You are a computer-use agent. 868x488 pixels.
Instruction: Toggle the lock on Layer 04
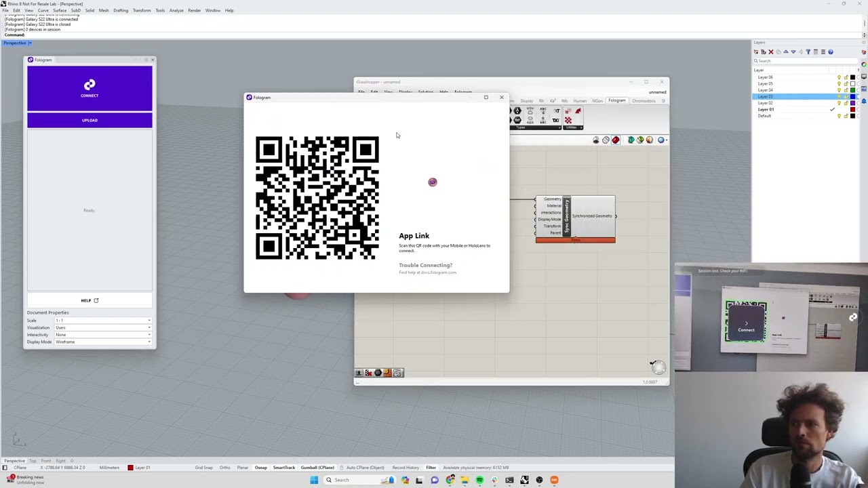pyautogui.click(x=846, y=90)
